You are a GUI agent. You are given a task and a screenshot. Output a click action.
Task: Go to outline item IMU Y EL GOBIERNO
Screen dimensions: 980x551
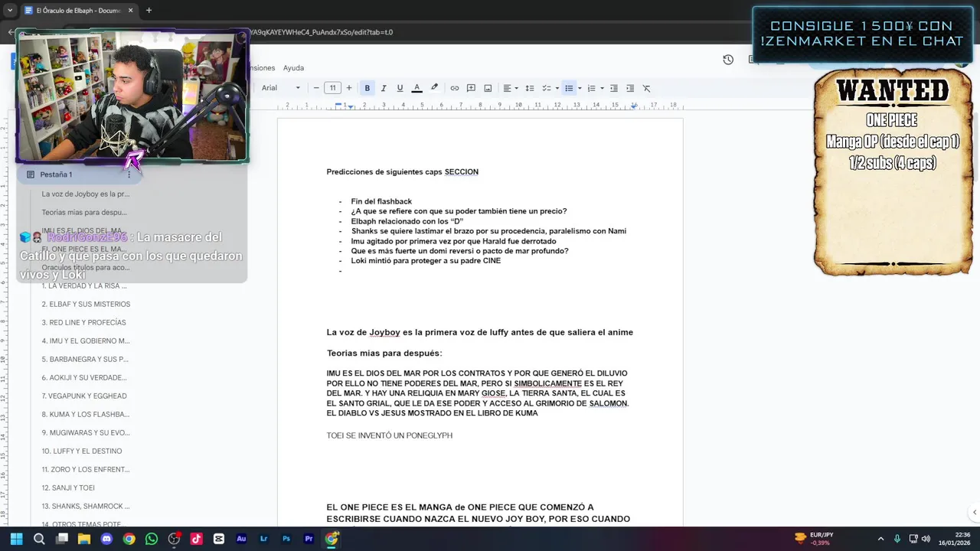(x=85, y=341)
